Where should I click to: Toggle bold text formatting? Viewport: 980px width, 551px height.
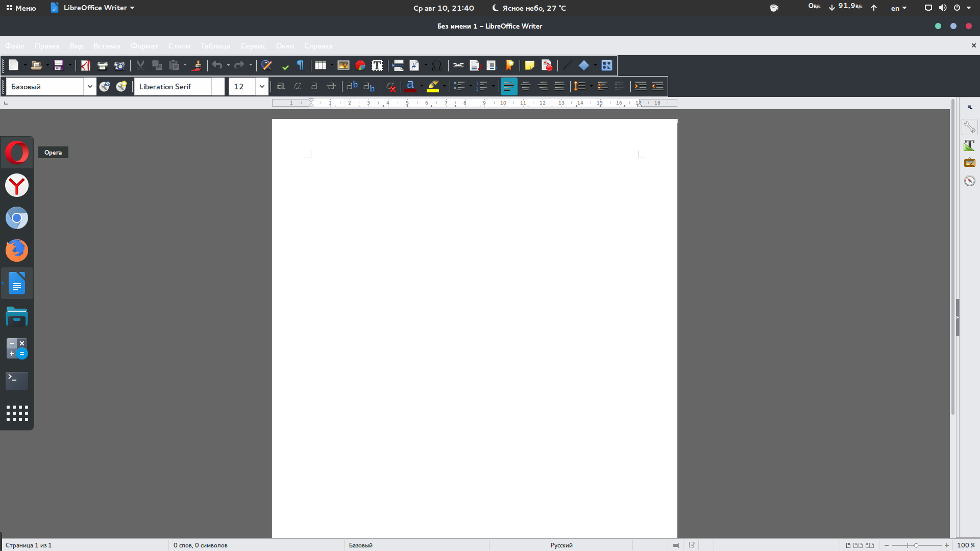[x=281, y=86]
